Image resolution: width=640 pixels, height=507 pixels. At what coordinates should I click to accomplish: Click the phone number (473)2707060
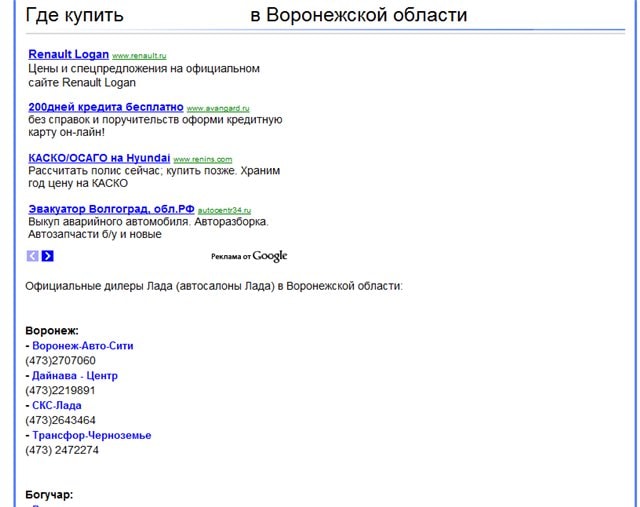[x=61, y=361]
